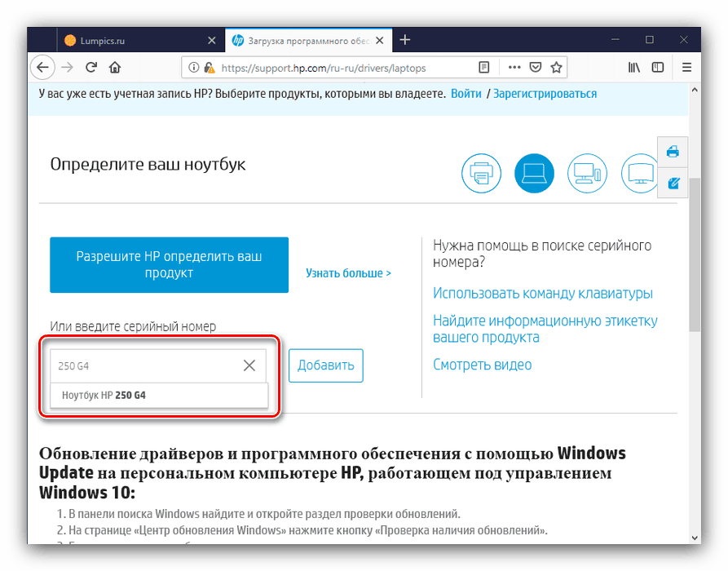The height and width of the screenshot is (571, 728).
Task: Click the Определите ваш ноутбук heading
Action: [x=148, y=165]
